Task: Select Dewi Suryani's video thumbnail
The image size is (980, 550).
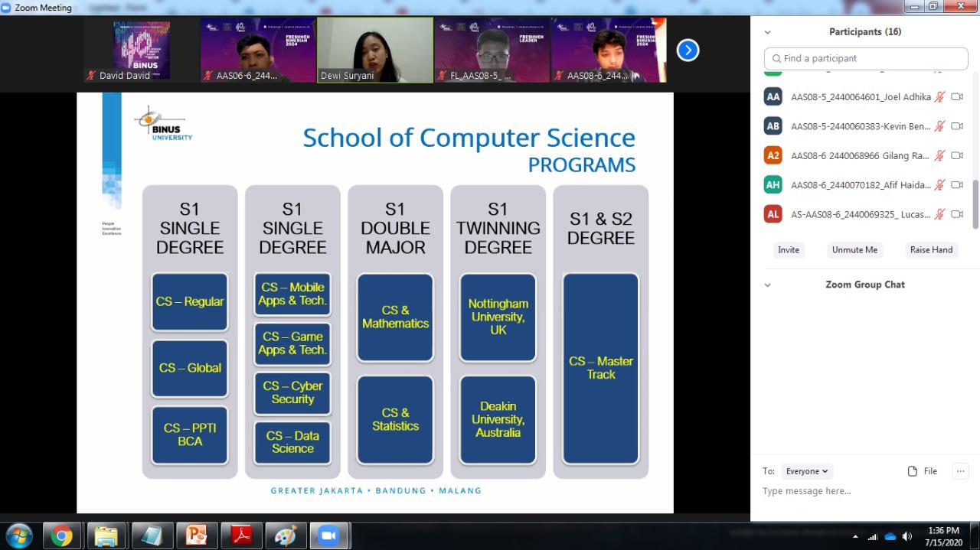Action: tap(375, 50)
